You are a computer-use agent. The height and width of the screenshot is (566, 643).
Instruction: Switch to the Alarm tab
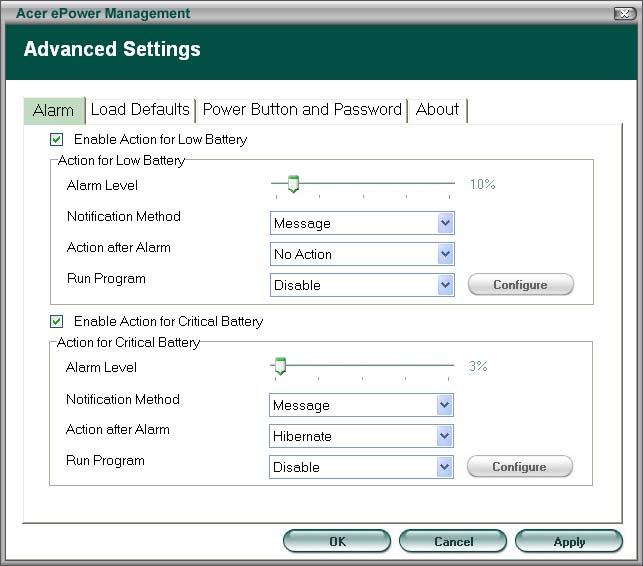pyautogui.click(x=54, y=110)
